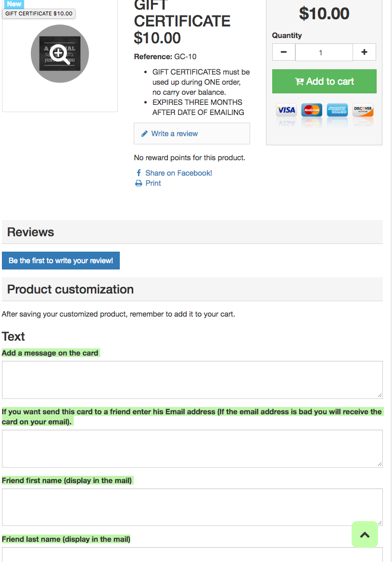Click the American Express icon
Screen dimensions: 392x562
[x=337, y=110]
